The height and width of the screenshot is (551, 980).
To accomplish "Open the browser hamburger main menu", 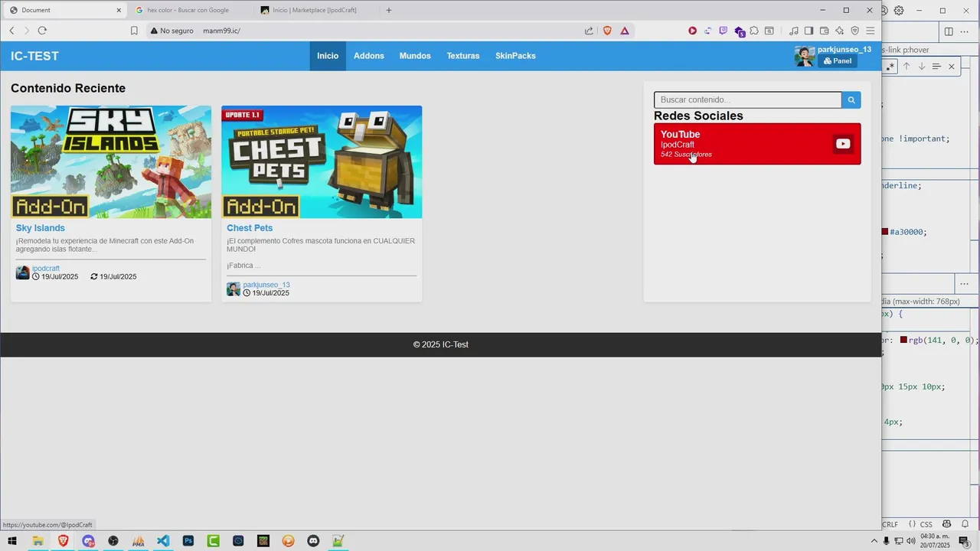I will [871, 31].
